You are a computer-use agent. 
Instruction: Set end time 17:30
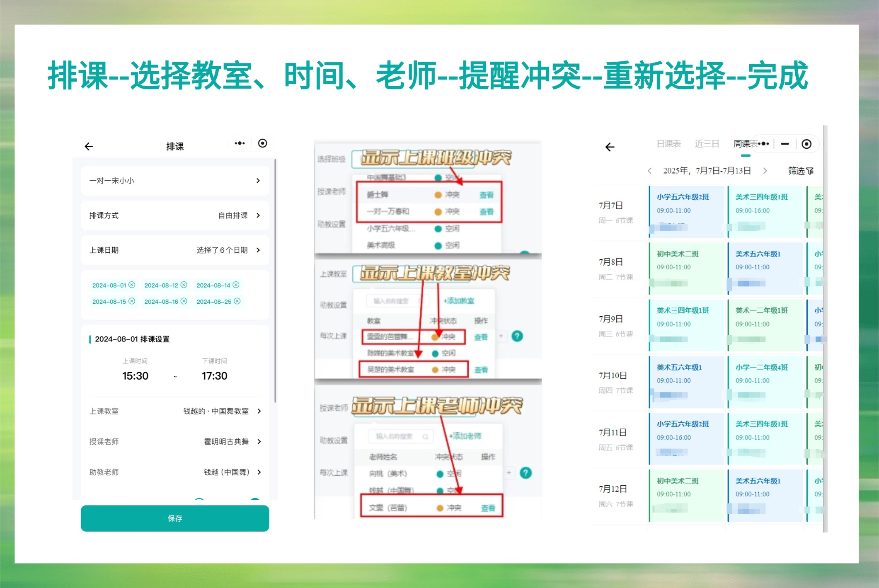coord(214,376)
